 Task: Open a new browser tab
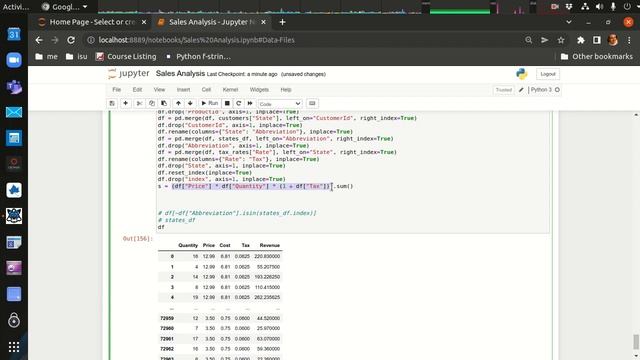pos(282,22)
